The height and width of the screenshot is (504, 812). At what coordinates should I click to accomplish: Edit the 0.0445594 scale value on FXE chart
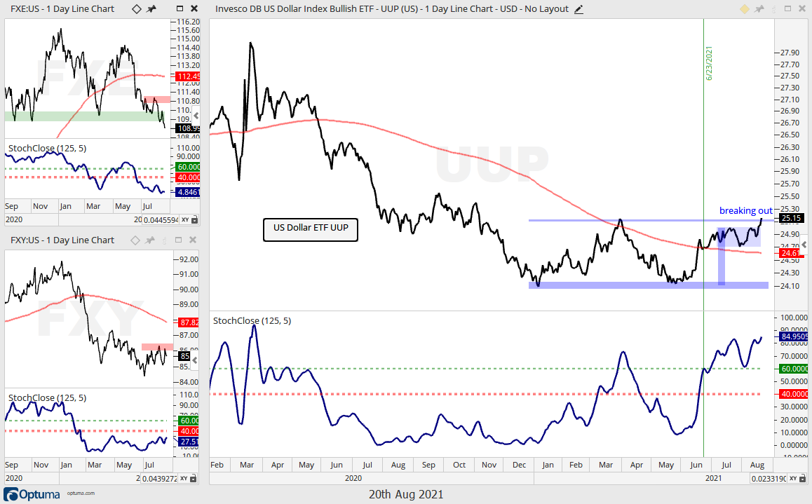tap(161, 220)
